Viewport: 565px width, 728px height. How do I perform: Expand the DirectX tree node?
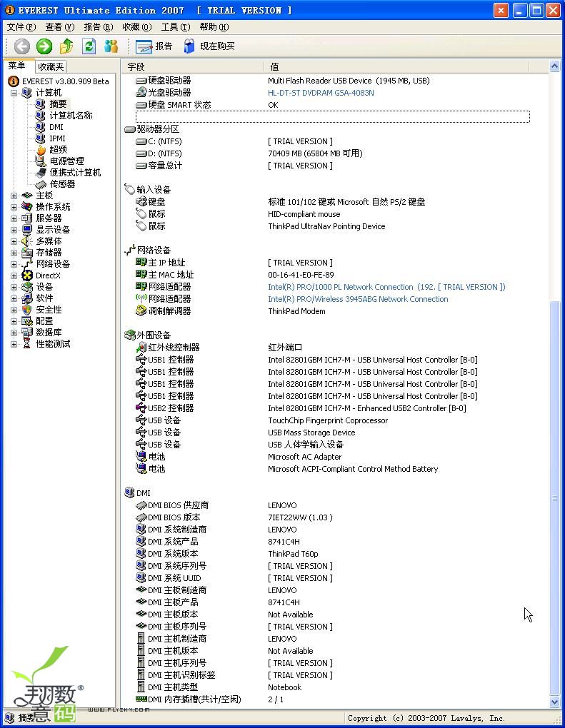[14, 275]
